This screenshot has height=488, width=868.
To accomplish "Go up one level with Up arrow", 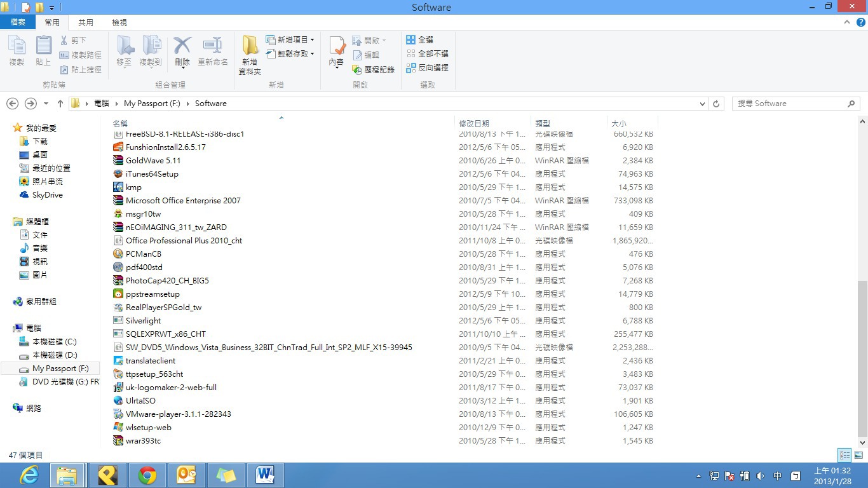I will coord(60,104).
